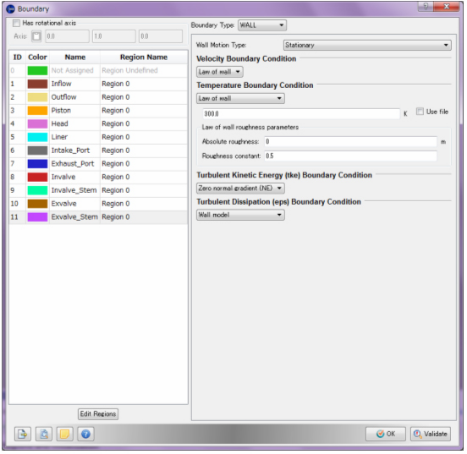Open the Turbulent Dissipation Wall model dropdown
Viewport: 467px width, 454px height.
(240, 215)
